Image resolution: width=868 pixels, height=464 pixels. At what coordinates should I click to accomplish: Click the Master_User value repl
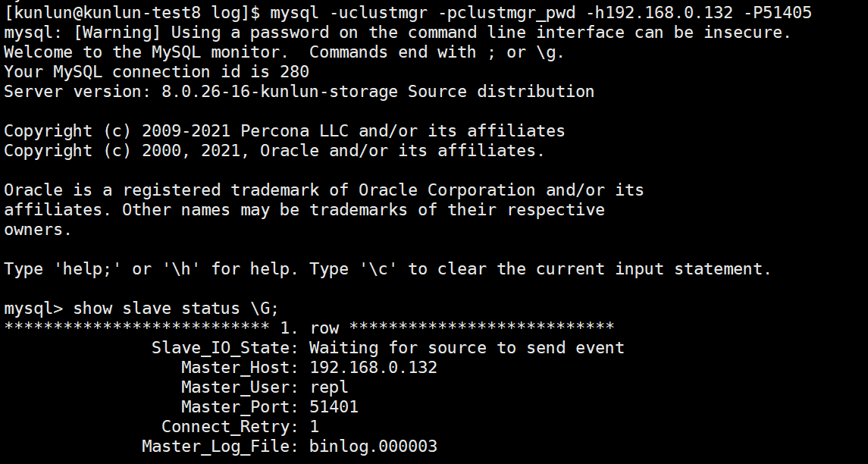329,387
